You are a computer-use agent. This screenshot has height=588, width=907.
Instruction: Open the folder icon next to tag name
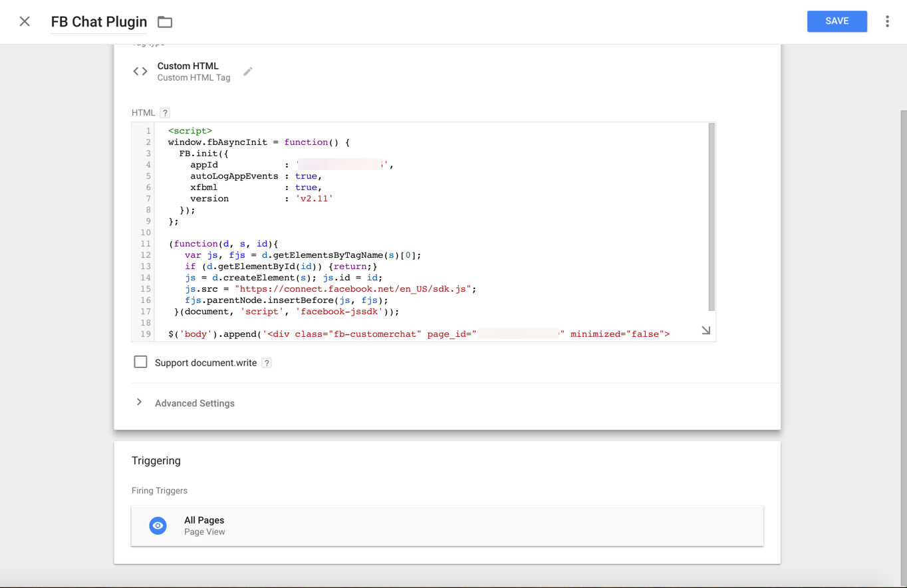[x=165, y=22]
